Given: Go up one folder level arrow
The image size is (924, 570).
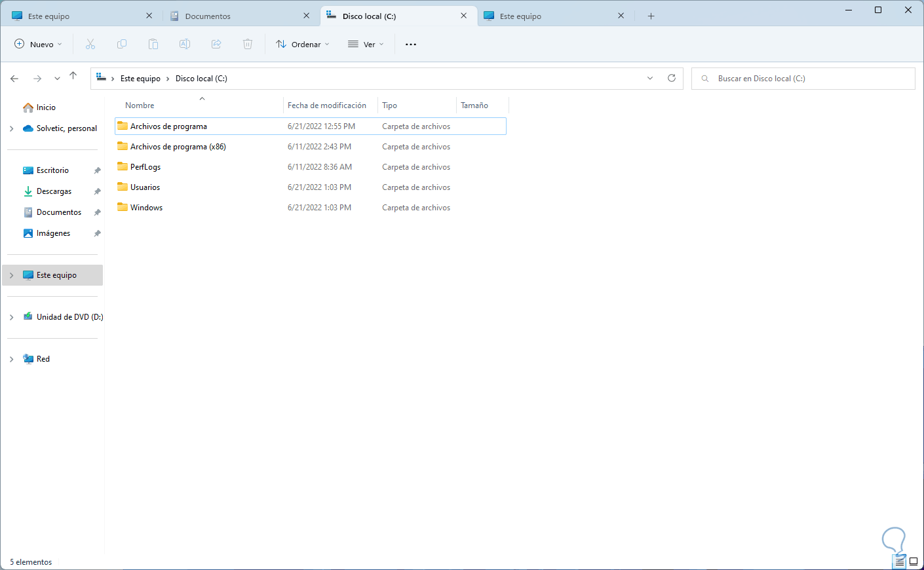Looking at the screenshot, I should click(73, 76).
